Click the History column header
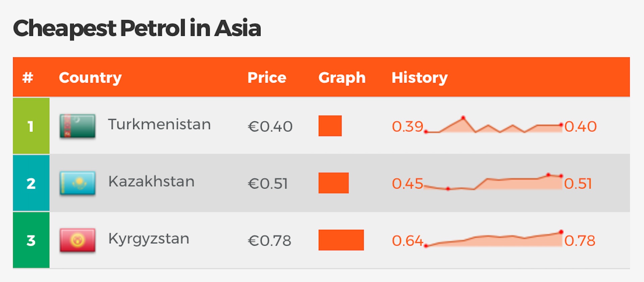The image size is (644, 282). (420, 78)
